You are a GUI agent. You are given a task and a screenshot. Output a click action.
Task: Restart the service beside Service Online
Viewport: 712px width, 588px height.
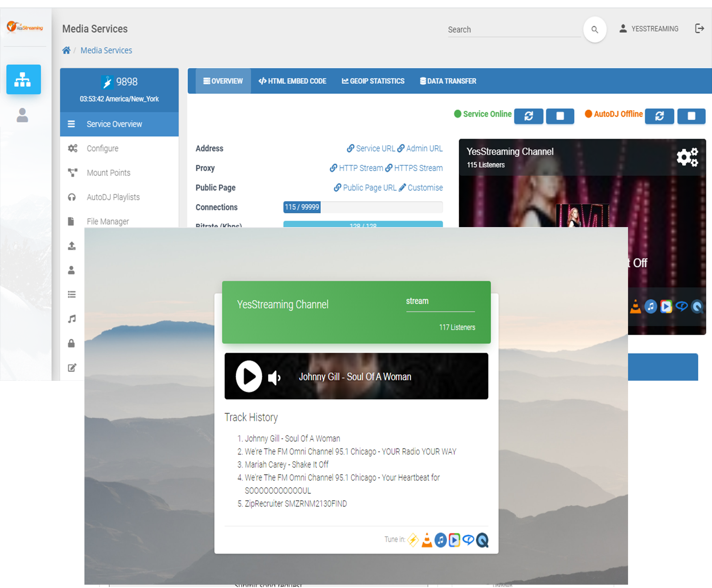[x=529, y=116]
